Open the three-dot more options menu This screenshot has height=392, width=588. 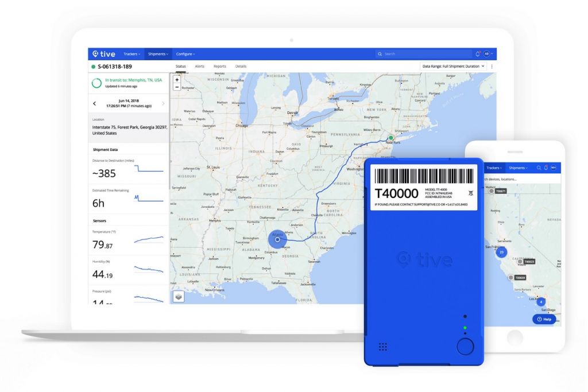point(492,67)
